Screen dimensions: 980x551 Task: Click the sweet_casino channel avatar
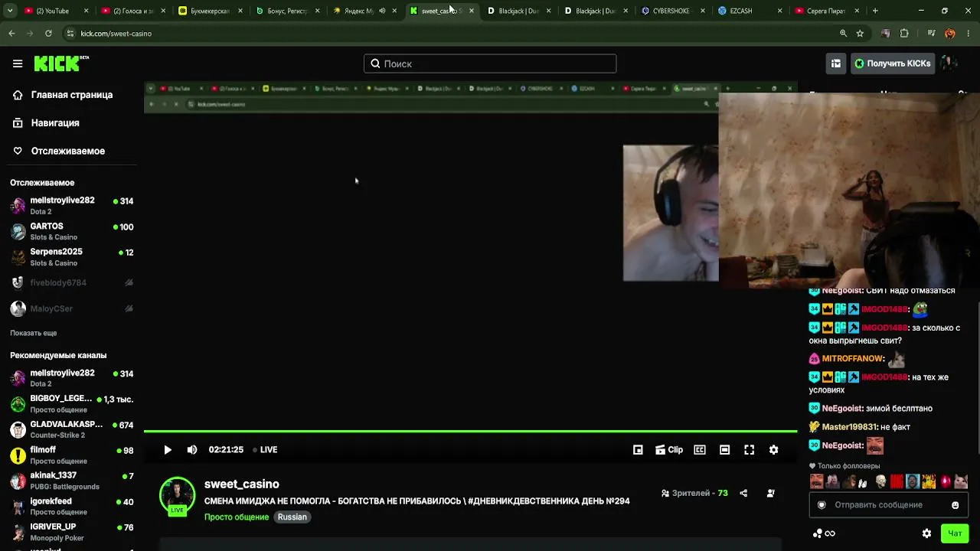(x=177, y=496)
